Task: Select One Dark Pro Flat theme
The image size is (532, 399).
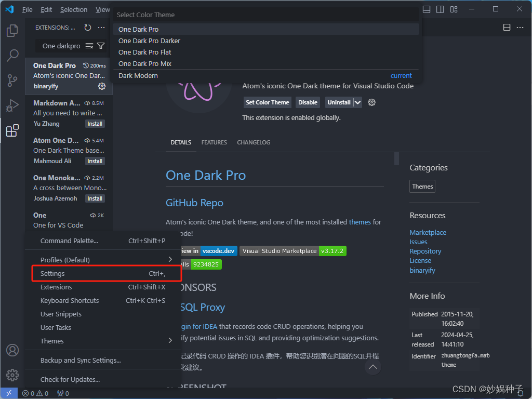Action: pyautogui.click(x=266, y=52)
